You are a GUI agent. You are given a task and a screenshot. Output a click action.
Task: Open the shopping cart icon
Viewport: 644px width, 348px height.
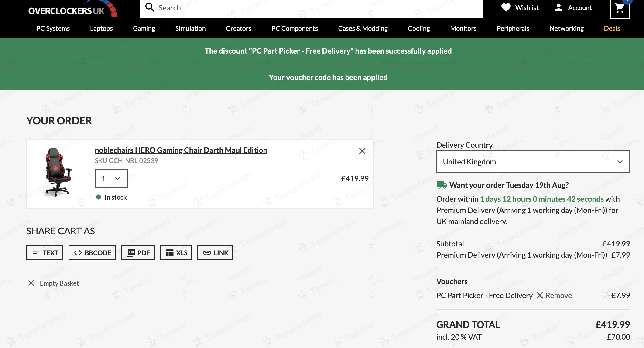620,8
